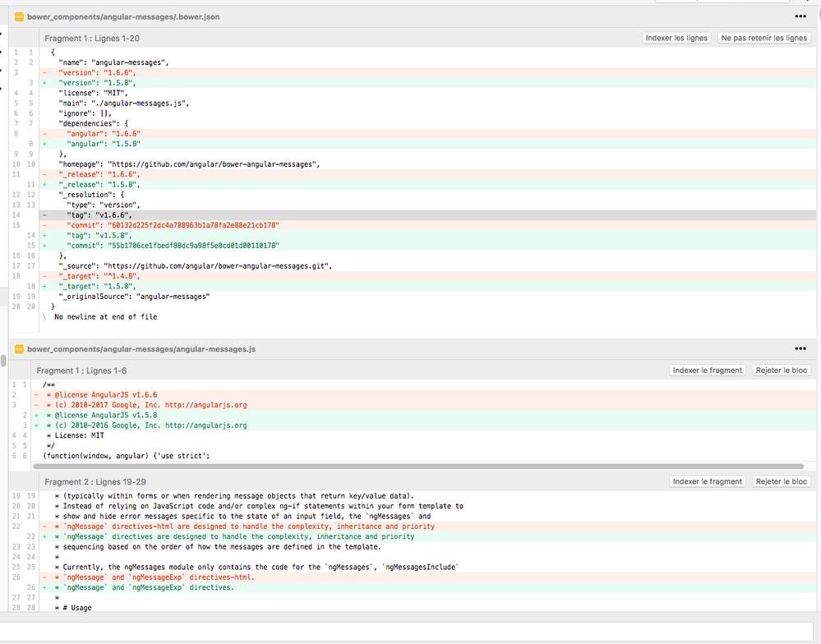Screen dimensions: 821x644
Task: Click the line "license": "MIT"
Action: click(x=427, y=93)
